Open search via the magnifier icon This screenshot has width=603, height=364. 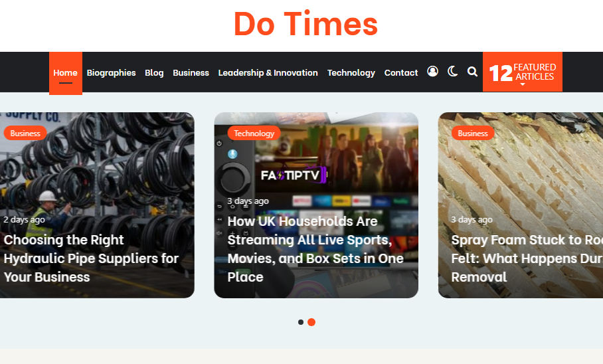[x=472, y=72]
